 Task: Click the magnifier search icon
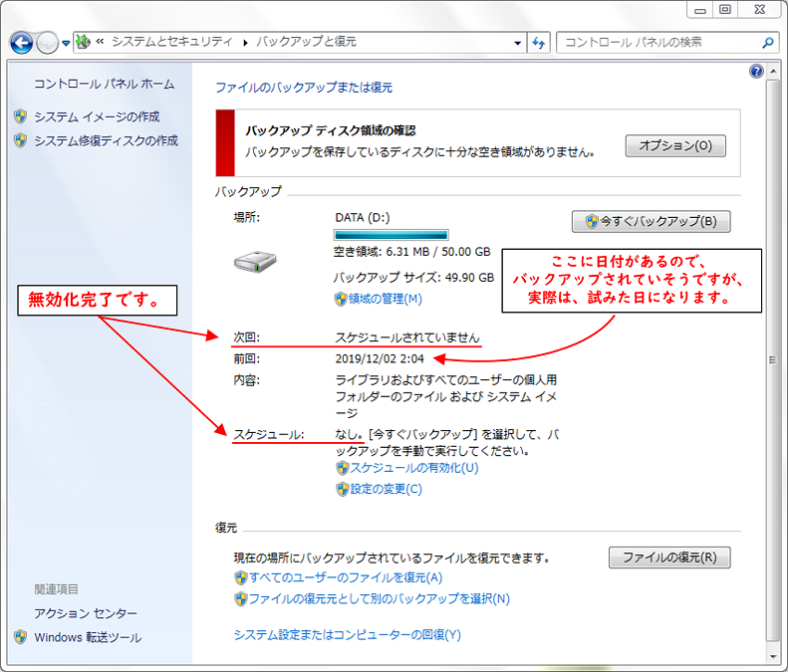click(767, 43)
